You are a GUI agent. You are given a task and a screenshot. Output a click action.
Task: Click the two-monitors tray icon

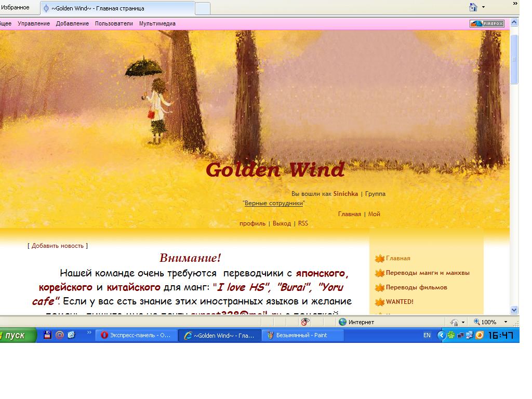(x=470, y=335)
